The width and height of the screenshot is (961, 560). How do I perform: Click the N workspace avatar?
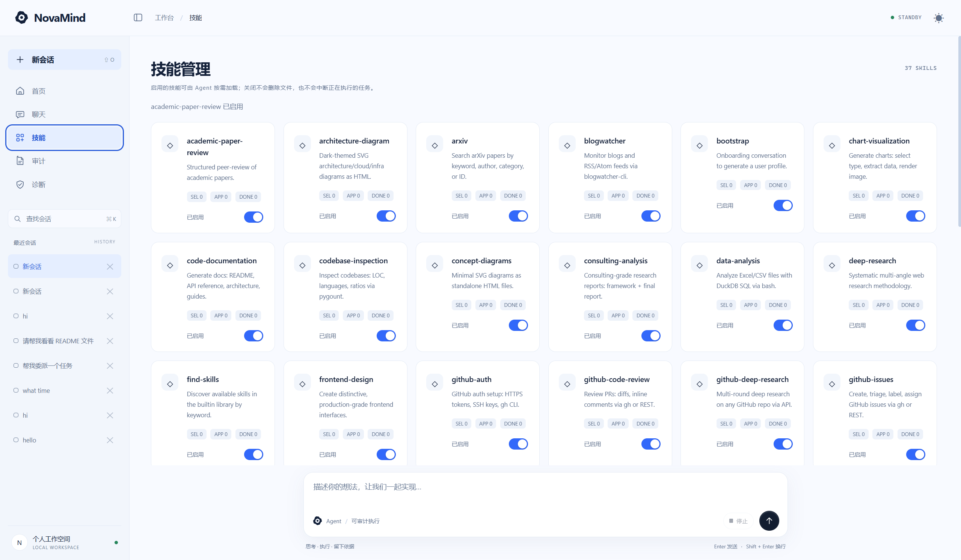(20, 542)
